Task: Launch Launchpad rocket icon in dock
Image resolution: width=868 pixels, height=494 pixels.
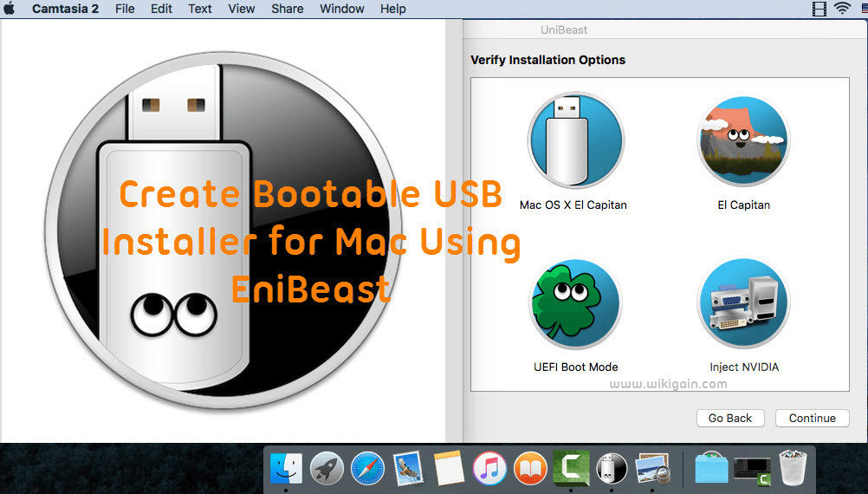Action: point(327,469)
